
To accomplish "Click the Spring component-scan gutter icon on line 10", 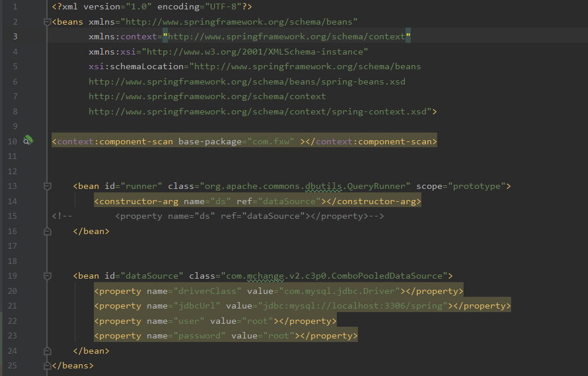I will click(28, 141).
